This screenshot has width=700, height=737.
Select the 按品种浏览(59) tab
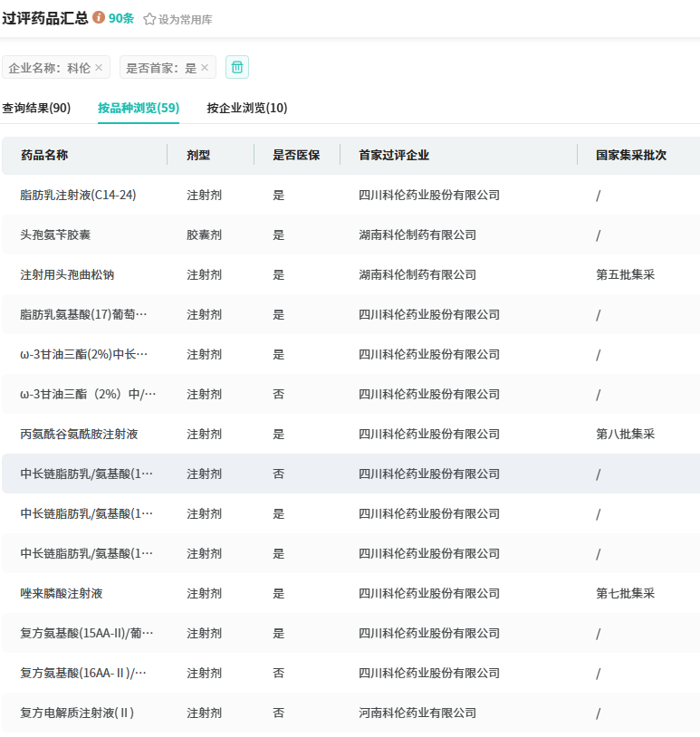(139, 108)
